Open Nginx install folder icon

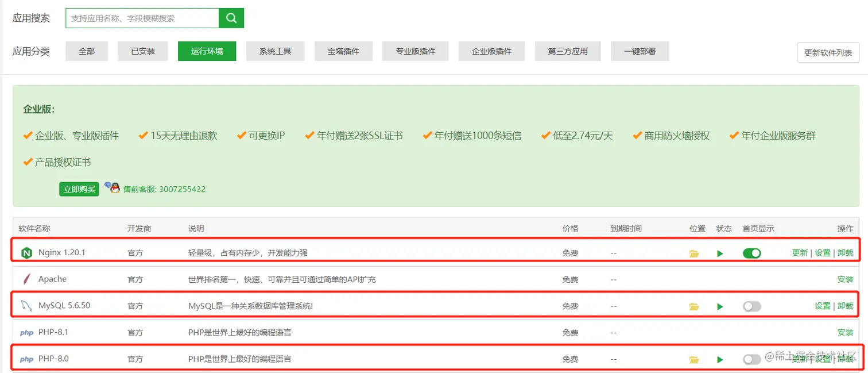pyautogui.click(x=694, y=253)
